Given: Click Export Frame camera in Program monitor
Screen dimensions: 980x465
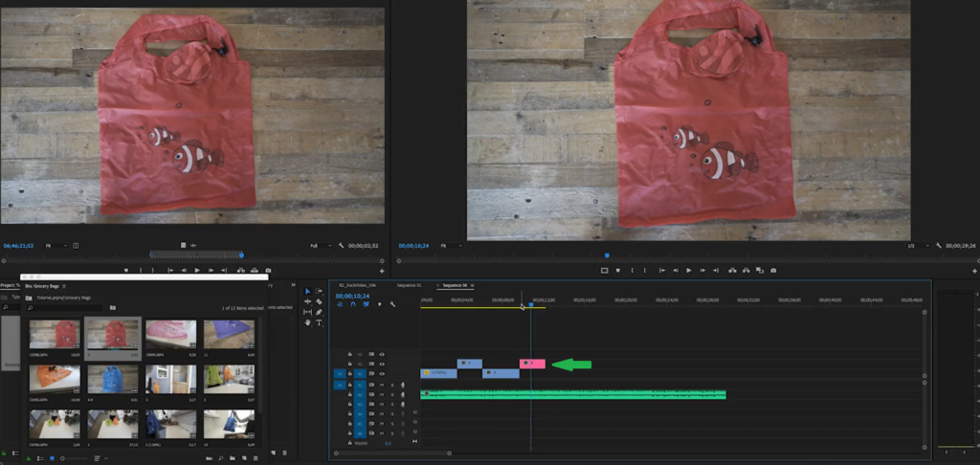Looking at the screenshot, I should (773, 271).
